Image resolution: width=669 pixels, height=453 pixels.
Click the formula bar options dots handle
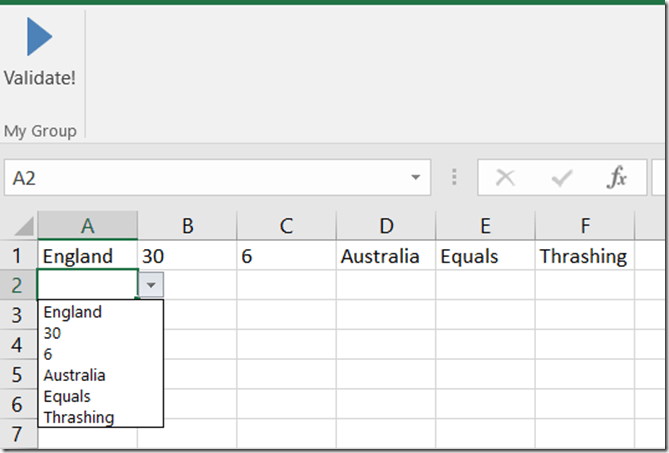[456, 179]
